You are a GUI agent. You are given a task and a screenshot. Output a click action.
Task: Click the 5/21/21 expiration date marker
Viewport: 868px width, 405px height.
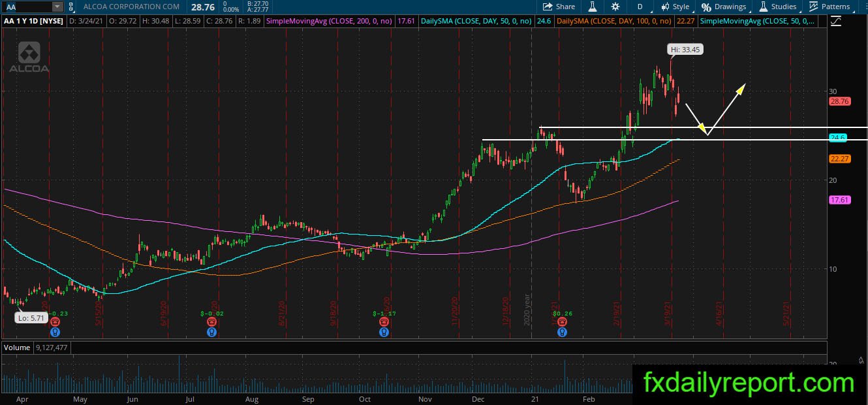tap(787, 314)
